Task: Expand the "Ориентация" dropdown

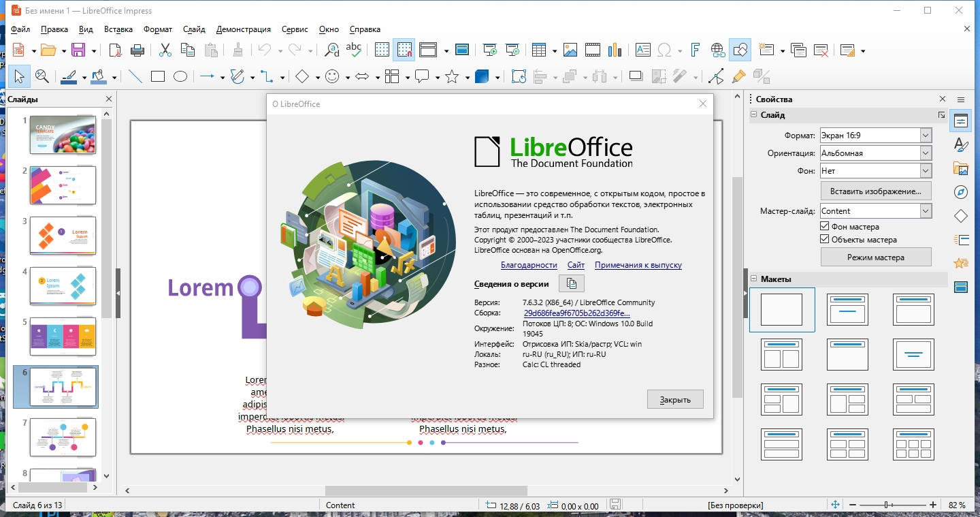Action: pos(925,153)
